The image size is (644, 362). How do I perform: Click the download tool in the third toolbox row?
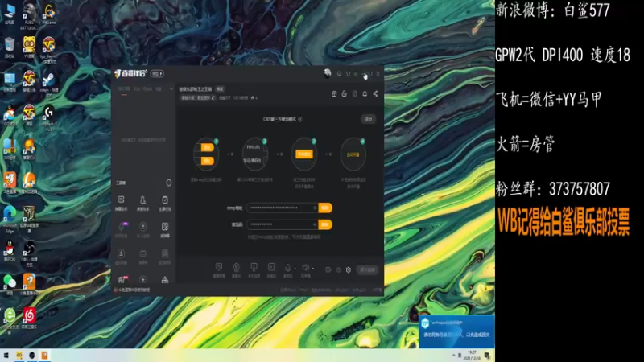[x=122, y=256]
